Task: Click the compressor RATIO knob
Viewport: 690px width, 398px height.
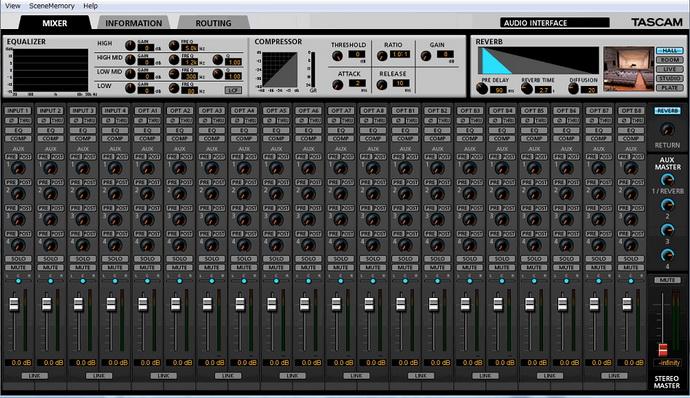Action: coord(382,56)
